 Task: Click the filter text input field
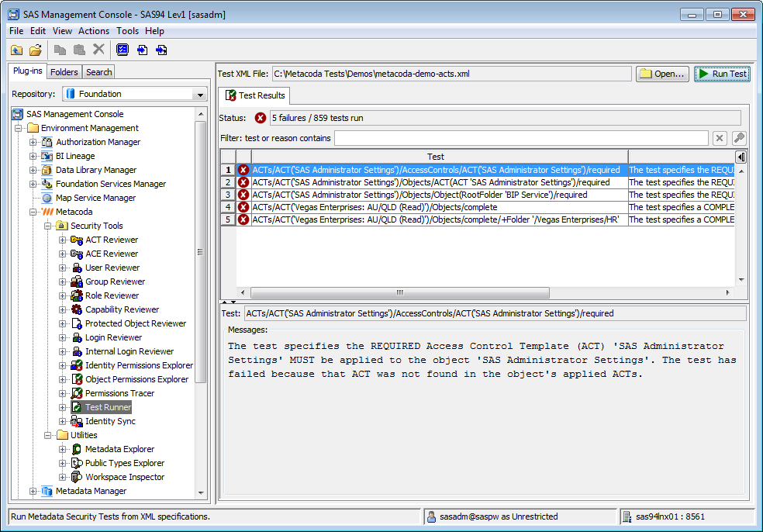[x=521, y=139]
